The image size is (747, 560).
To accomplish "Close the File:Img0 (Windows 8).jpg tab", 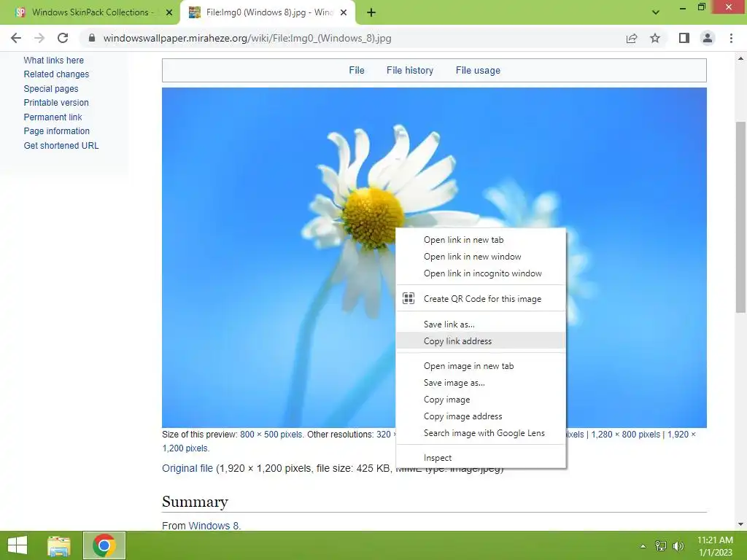I will click(343, 13).
